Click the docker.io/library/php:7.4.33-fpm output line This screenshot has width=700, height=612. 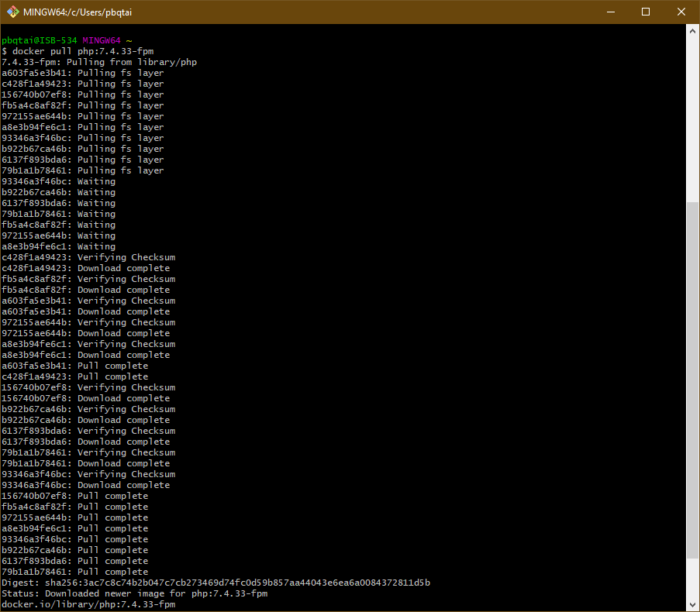pyautogui.click(x=88, y=604)
